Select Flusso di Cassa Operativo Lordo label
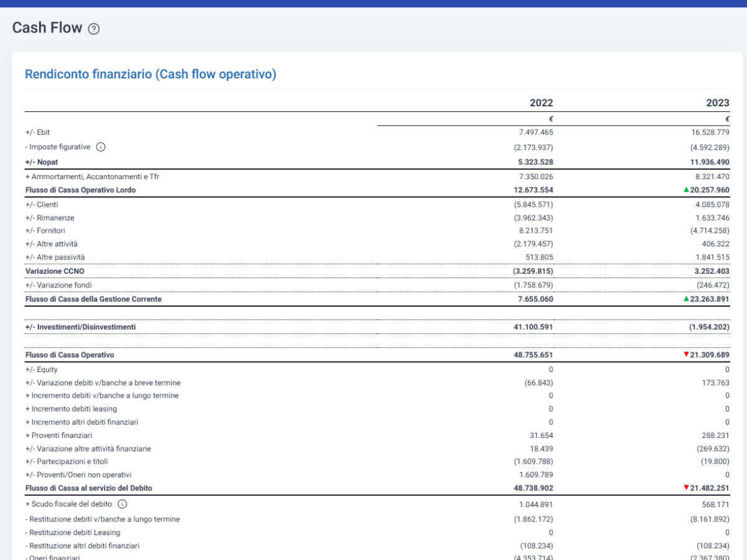This screenshot has height=560, width=747. click(x=80, y=190)
